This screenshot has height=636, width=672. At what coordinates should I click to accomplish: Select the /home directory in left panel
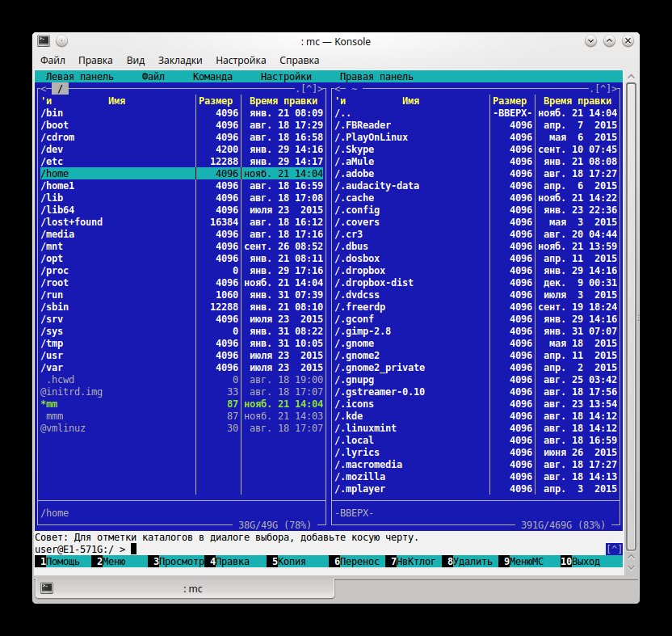(182, 174)
